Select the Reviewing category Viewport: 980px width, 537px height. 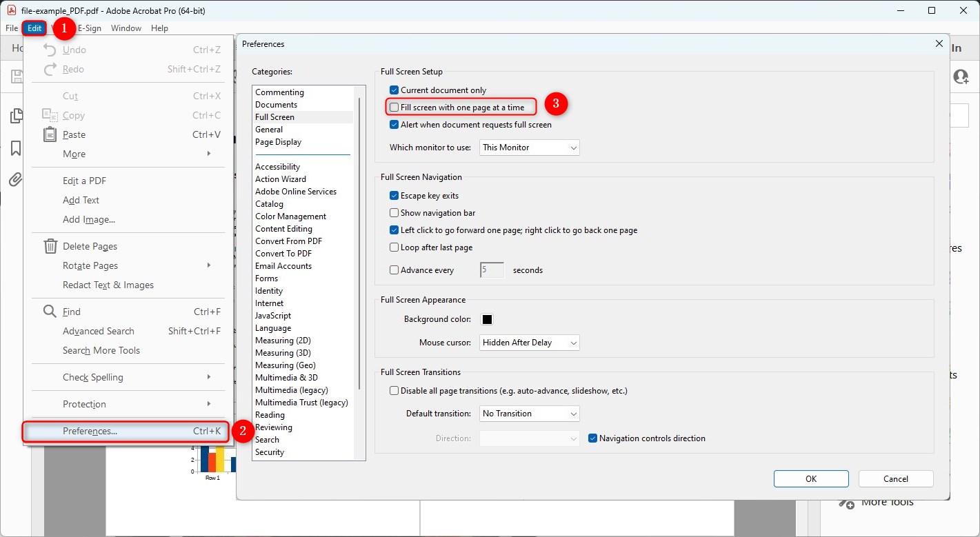pyautogui.click(x=274, y=427)
